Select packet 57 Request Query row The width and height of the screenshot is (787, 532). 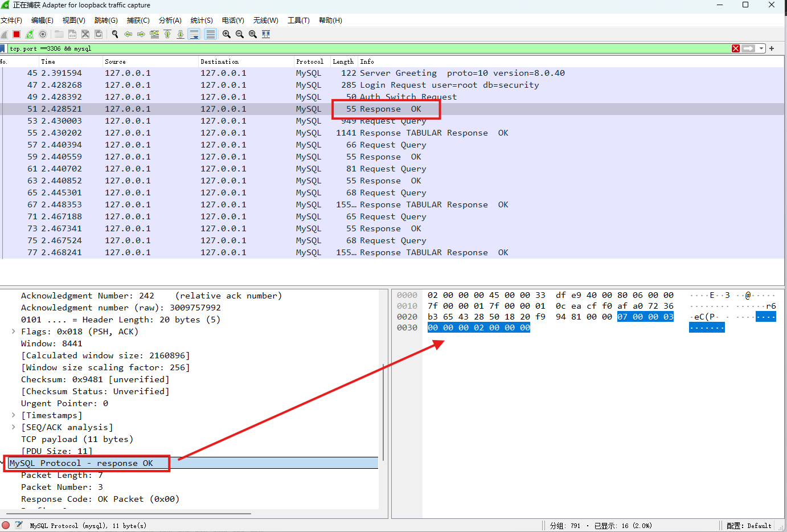(x=393, y=145)
